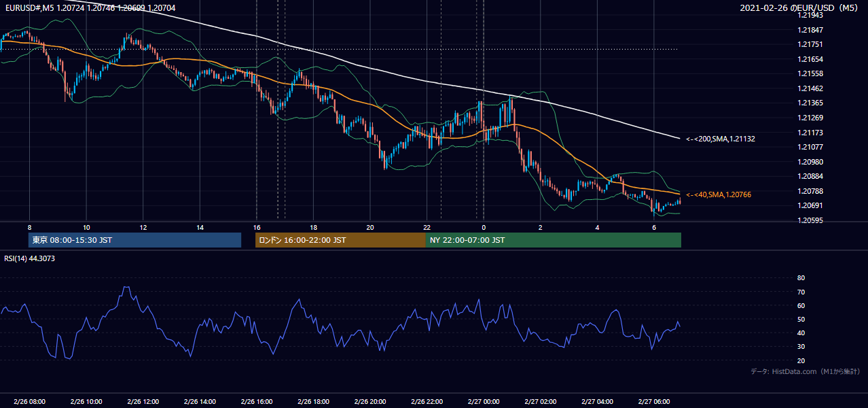
Task: Click the '<-<40,SMA,1.20766' moving average label
Action: pos(719,194)
